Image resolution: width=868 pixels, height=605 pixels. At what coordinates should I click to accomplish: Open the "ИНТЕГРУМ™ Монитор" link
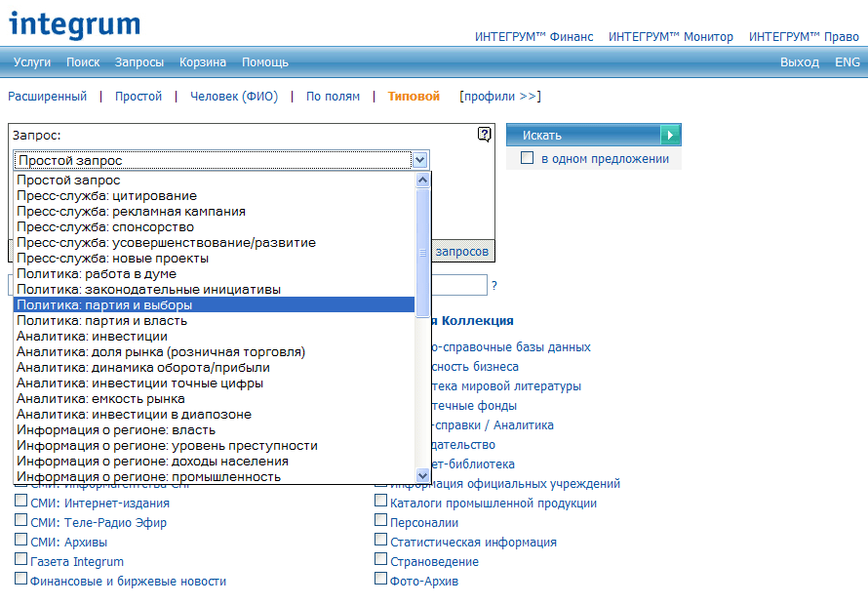click(671, 37)
